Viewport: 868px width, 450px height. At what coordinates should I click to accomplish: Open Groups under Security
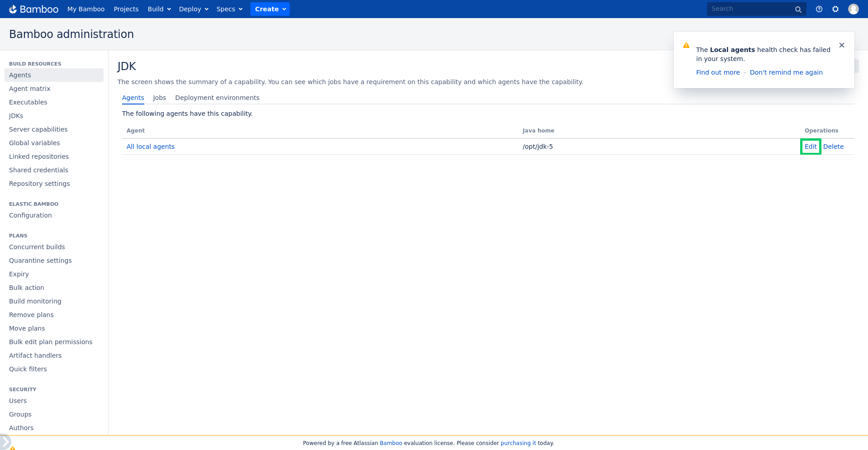(54, 414)
